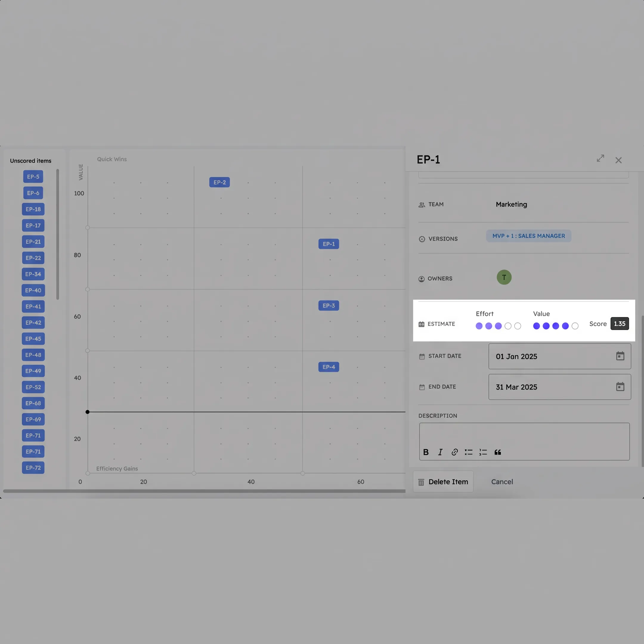Set Effort to the fifth dot
This screenshot has width=644, height=644.
pos(518,326)
